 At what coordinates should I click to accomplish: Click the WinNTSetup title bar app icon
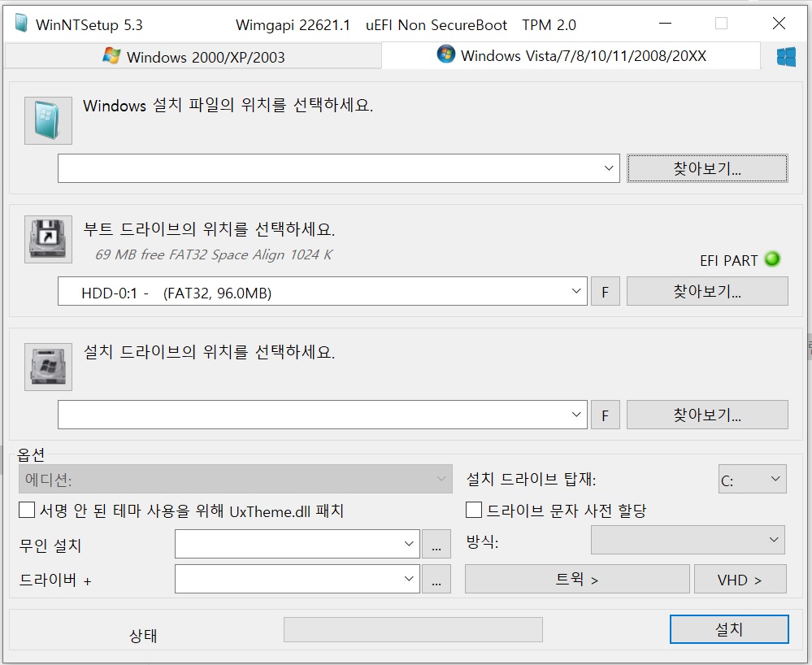click(21, 24)
